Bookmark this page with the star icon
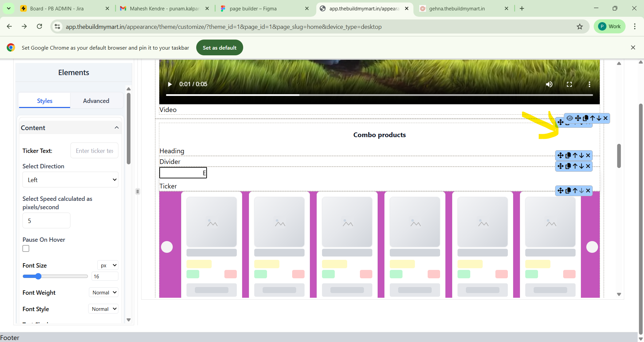644x342 pixels. [580, 26]
